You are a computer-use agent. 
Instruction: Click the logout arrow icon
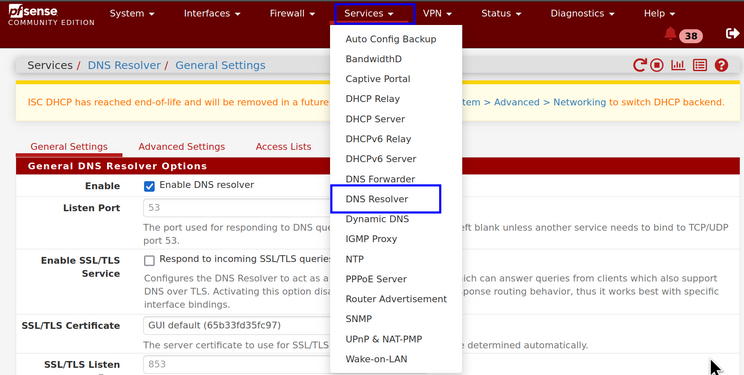(x=733, y=33)
